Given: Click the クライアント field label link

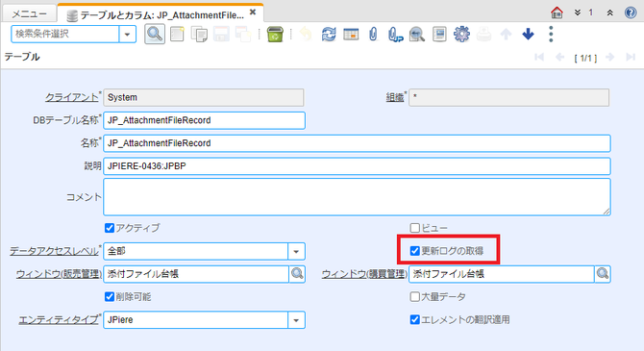Looking at the screenshot, I should pos(72,97).
